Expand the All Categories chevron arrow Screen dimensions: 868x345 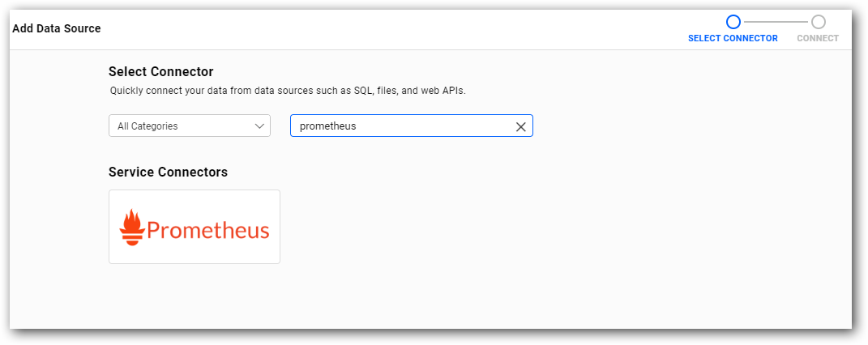click(259, 126)
